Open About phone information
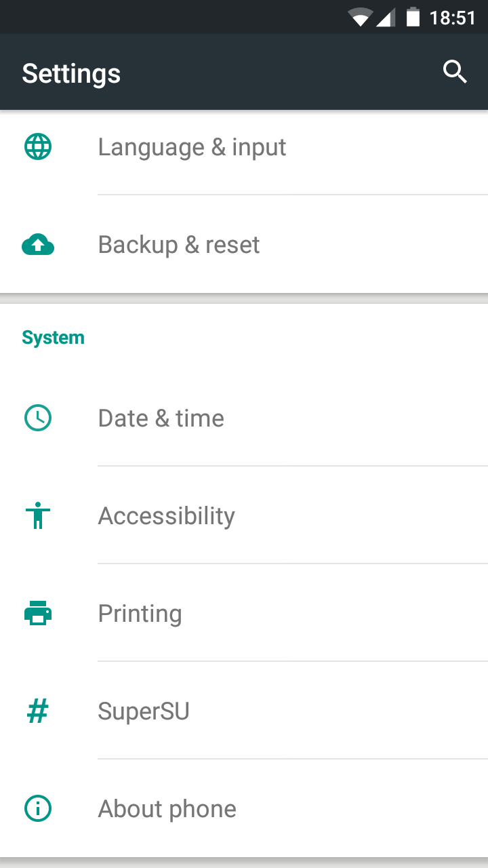The width and height of the screenshot is (488, 868). tap(167, 809)
